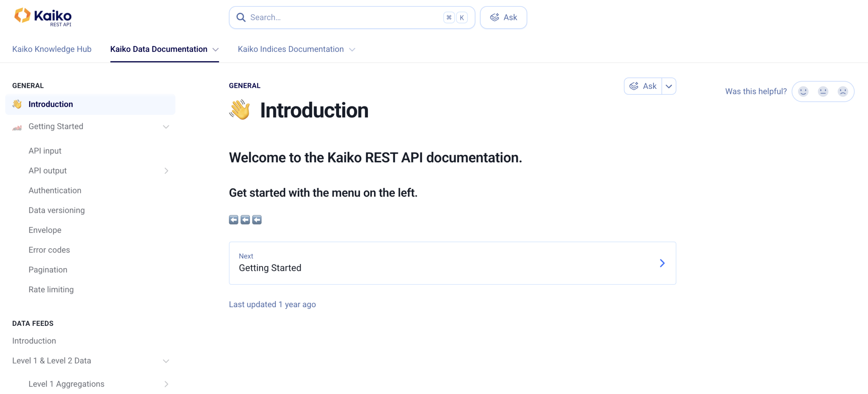Open the Kaiko Indices Documentation tab
Screen dimensions: 868x394
[x=291, y=49]
